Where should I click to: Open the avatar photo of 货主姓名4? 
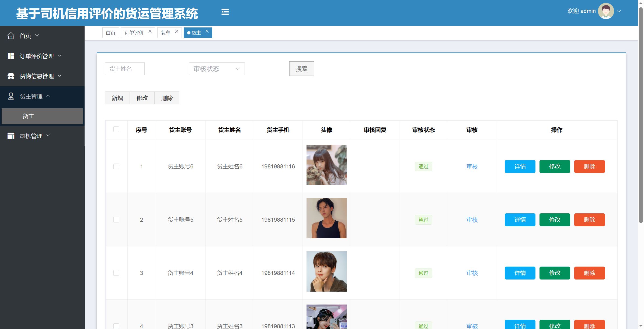point(326,271)
